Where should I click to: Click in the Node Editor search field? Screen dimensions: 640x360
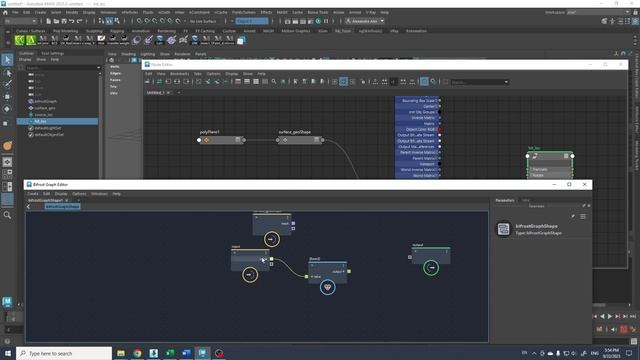coord(477,82)
